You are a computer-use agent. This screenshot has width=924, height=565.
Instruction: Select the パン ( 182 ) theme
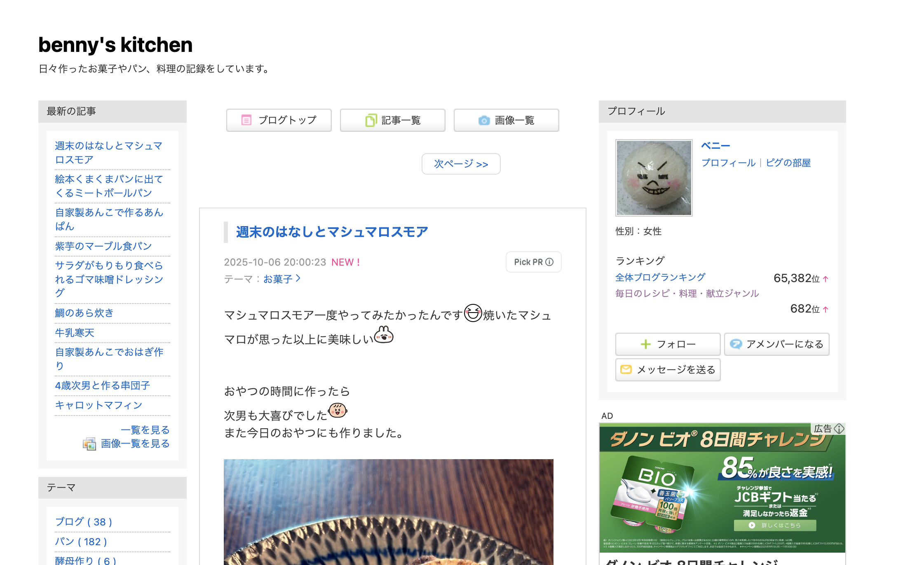click(x=81, y=542)
